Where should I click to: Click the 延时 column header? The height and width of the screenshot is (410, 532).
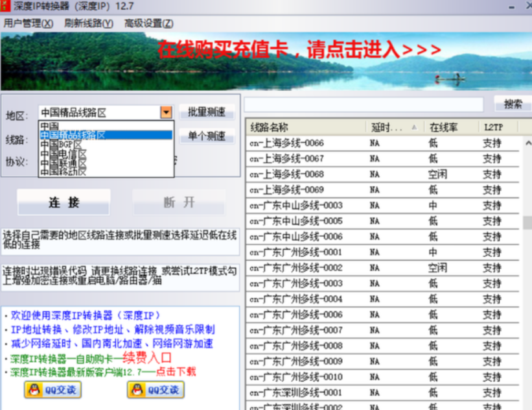pos(389,127)
